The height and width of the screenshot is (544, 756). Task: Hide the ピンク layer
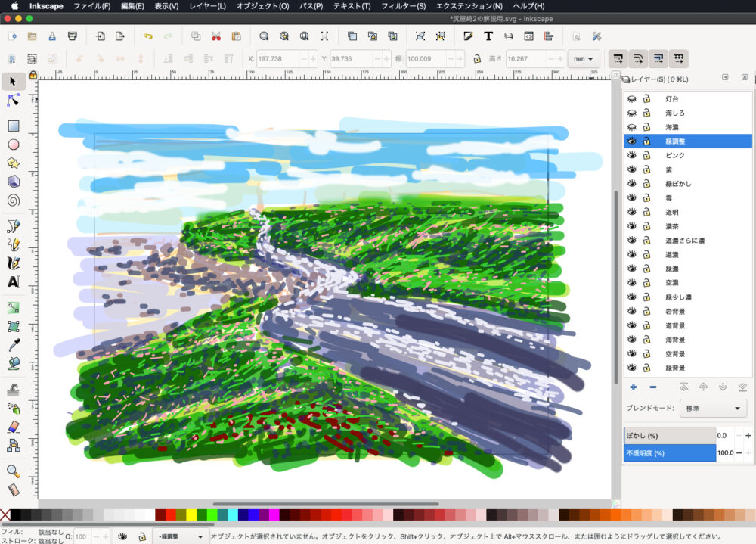click(633, 155)
